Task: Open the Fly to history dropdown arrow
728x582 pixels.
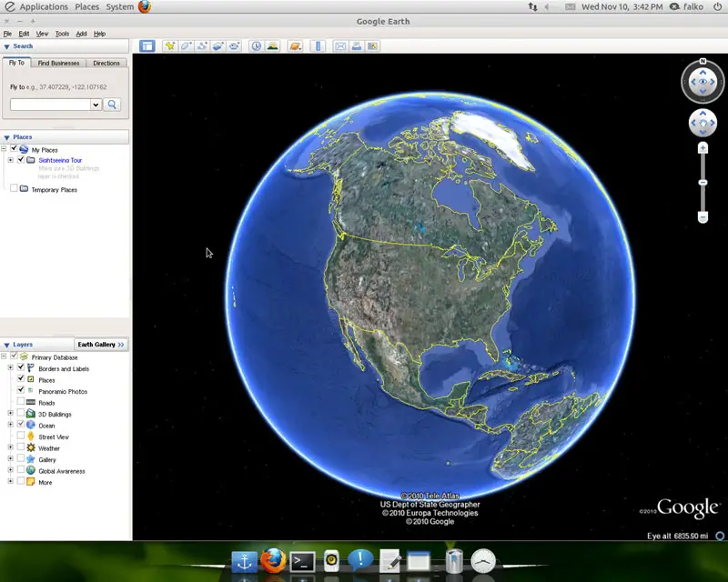Action: pyautogui.click(x=96, y=105)
